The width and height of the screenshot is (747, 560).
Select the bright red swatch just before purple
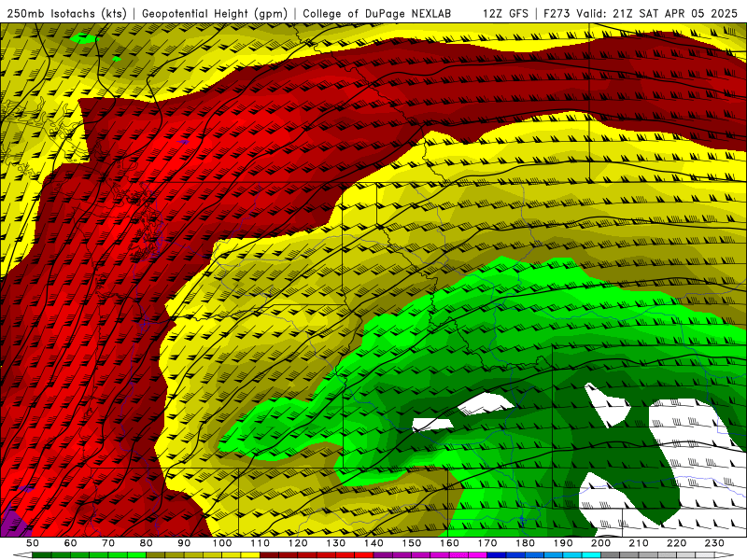[x=364, y=555]
